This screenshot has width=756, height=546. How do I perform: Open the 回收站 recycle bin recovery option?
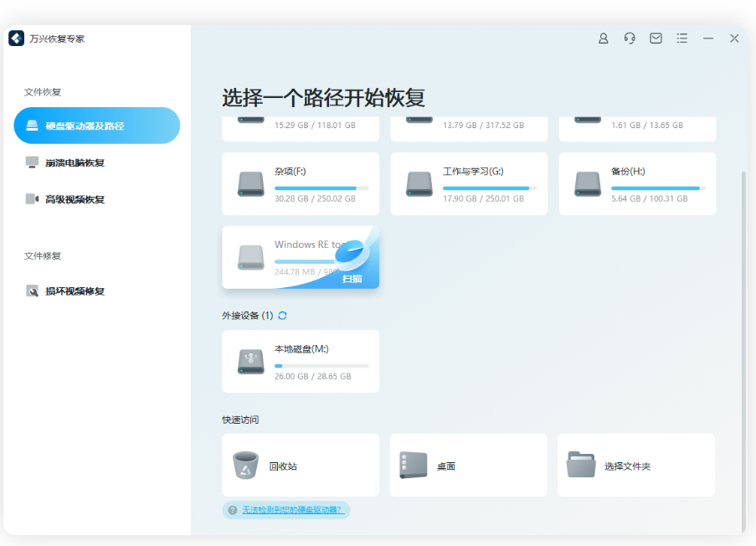(x=300, y=465)
